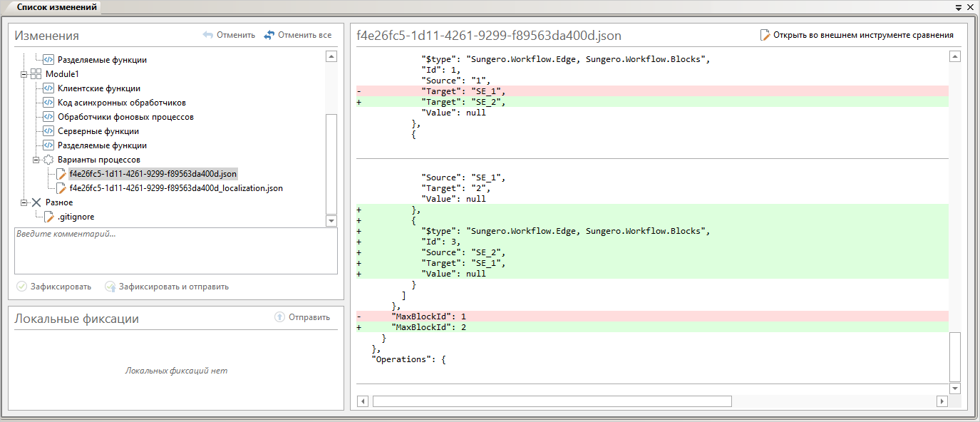Click the Зафиксировать checkmark icon
This screenshot has height=422, width=980.
pos(21,287)
